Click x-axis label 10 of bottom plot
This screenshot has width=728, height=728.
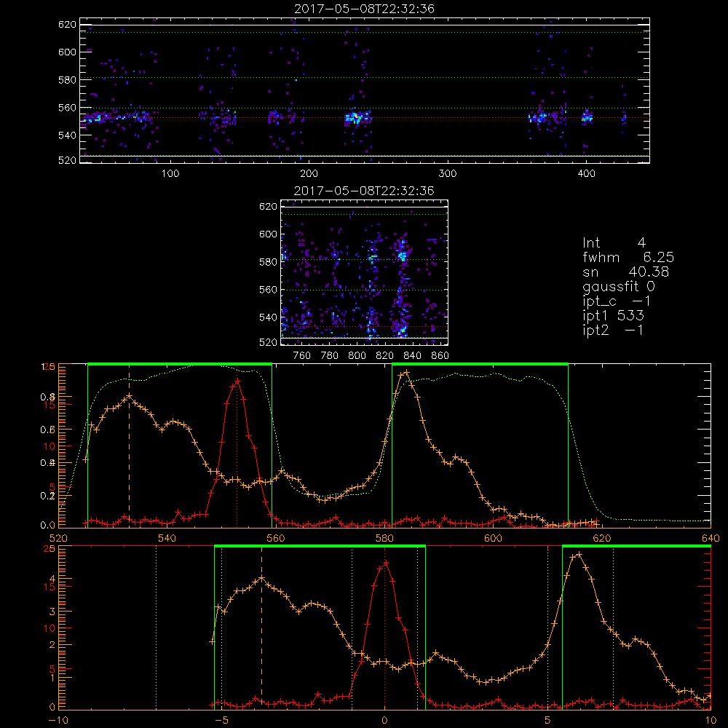click(x=711, y=720)
